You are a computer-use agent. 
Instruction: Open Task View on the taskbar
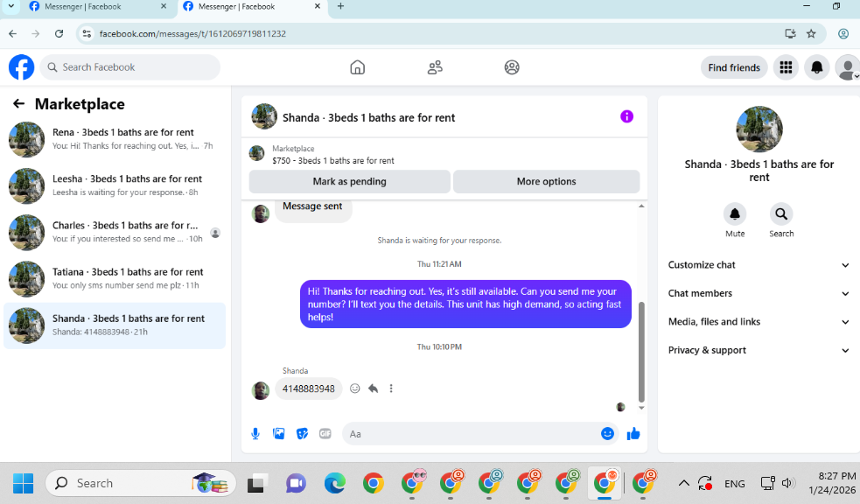[x=256, y=483]
